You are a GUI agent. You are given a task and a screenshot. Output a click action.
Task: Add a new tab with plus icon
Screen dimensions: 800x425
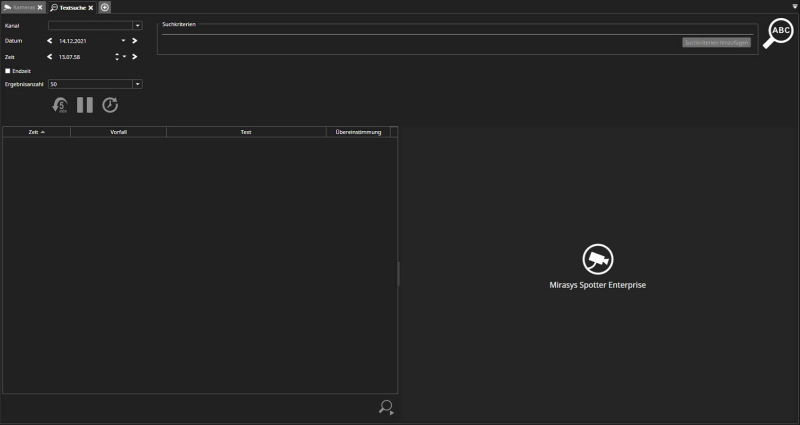click(x=105, y=7)
